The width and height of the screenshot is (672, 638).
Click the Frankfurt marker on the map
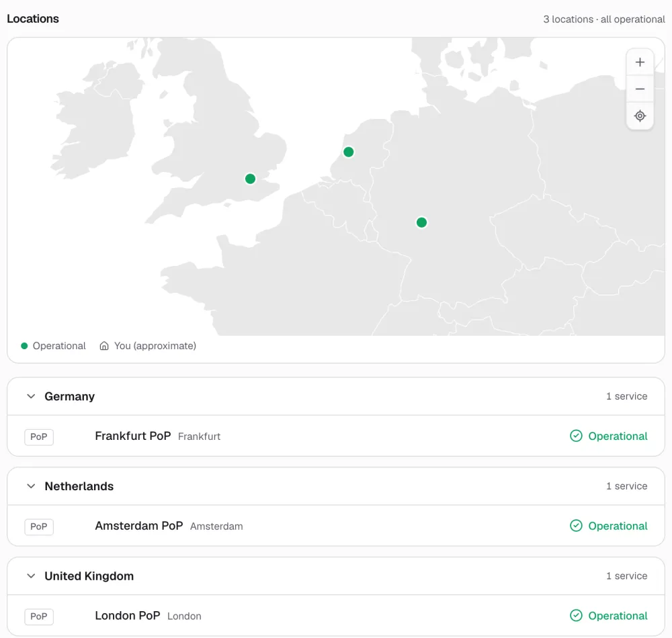pyautogui.click(x=421, y=222)
